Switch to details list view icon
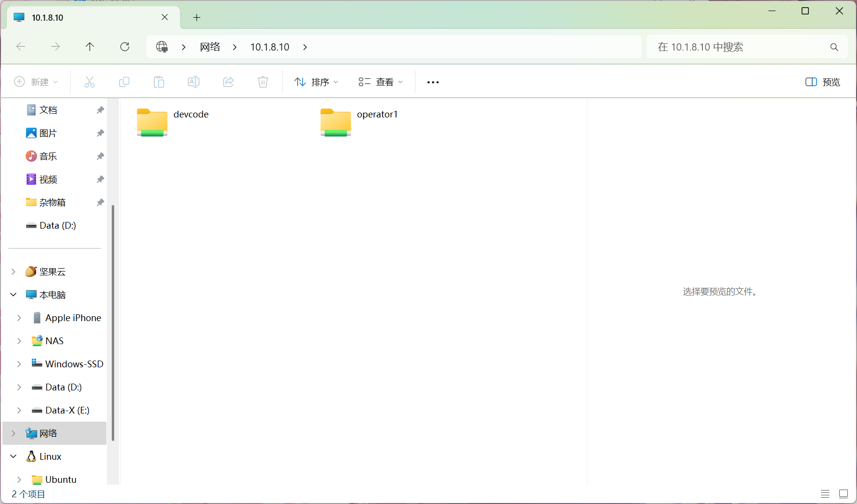Viewport: 857px width, 504px height. point(825,494)
